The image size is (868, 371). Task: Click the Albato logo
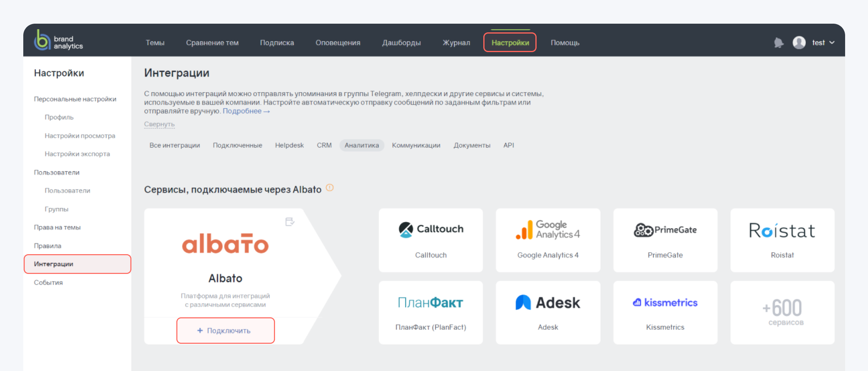pyautogui.click(x=225, y=244)
